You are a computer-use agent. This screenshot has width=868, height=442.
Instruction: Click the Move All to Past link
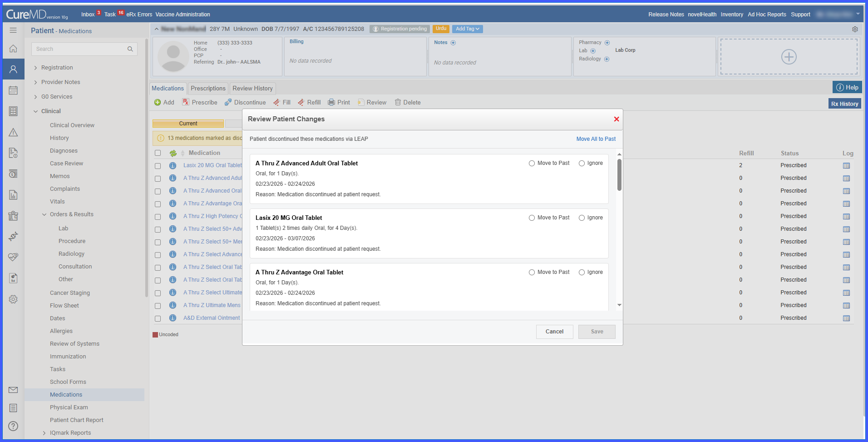pyautogui.click(x=596, y=139)
